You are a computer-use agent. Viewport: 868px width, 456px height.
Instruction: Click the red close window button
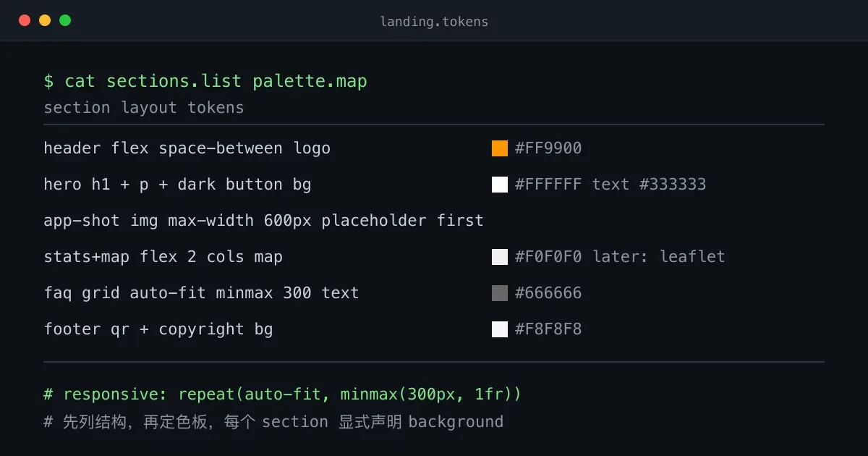tap(25, 20)
